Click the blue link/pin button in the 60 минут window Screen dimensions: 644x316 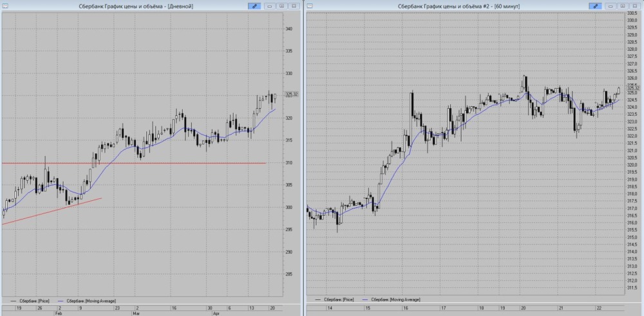[x=595, y=6]
